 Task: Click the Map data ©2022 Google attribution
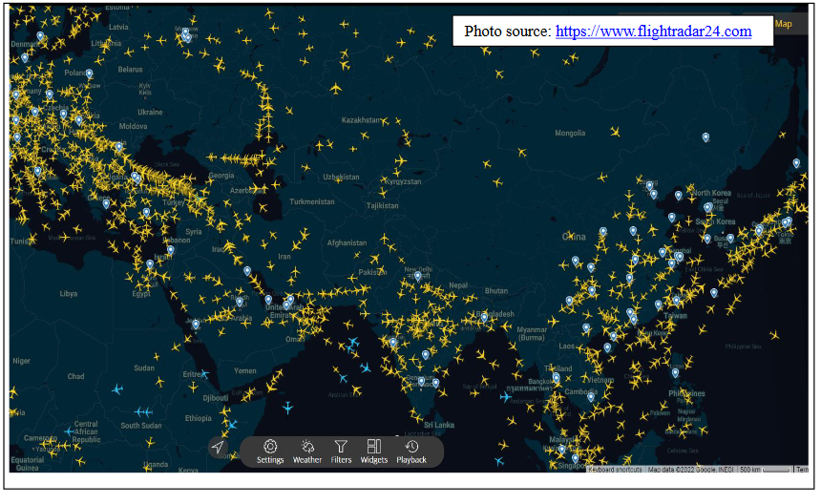tap(691, 470)
